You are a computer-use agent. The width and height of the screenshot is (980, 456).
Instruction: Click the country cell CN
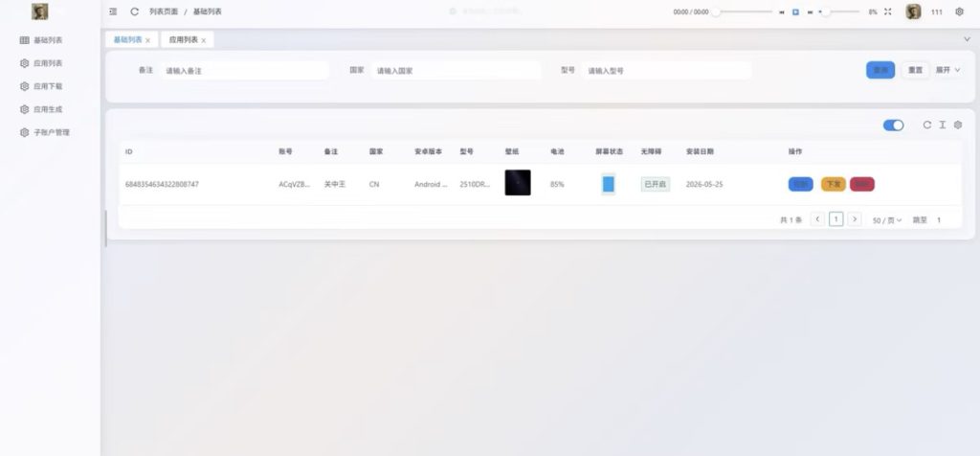click(374, 185)
